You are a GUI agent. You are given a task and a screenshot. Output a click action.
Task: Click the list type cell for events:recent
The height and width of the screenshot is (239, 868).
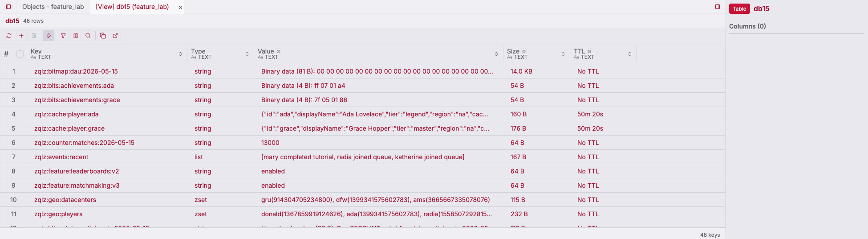click(x=220, y=157)
